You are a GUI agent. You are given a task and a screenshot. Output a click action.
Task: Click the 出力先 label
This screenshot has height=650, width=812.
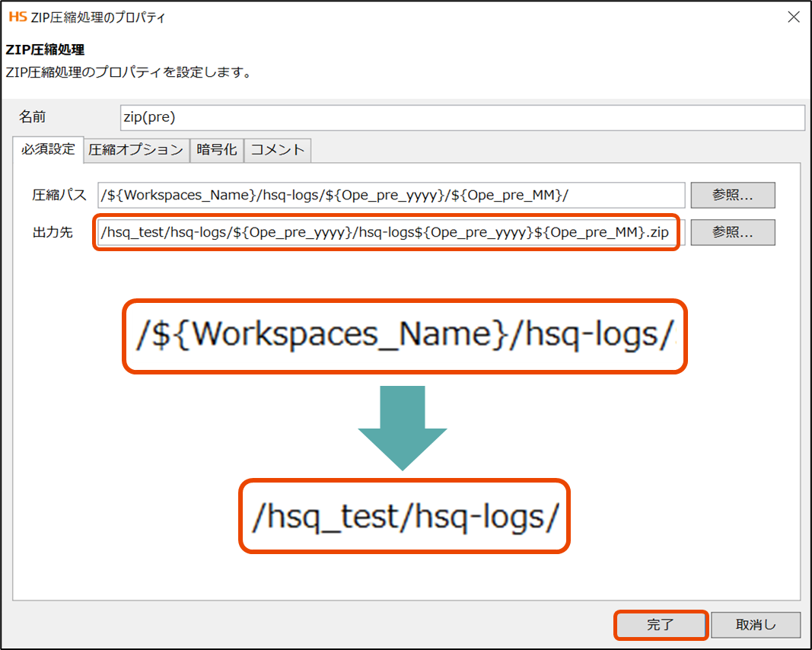pos(53,233)
